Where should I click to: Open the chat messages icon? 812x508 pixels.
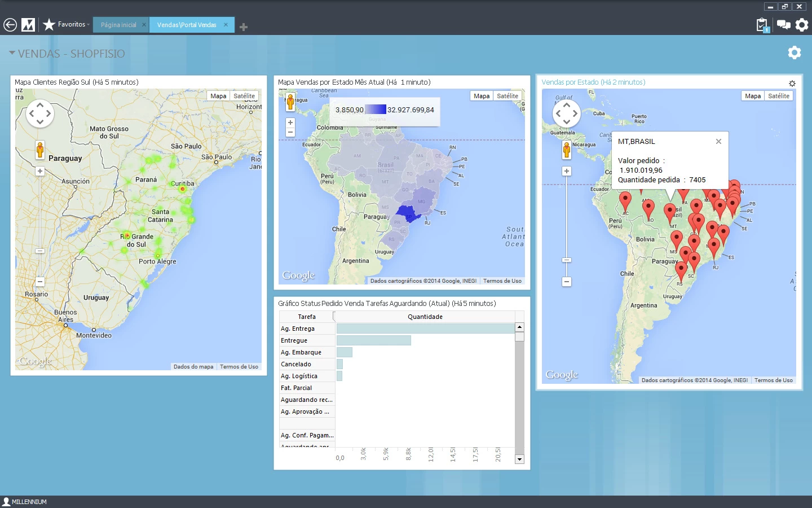point(783,24)
